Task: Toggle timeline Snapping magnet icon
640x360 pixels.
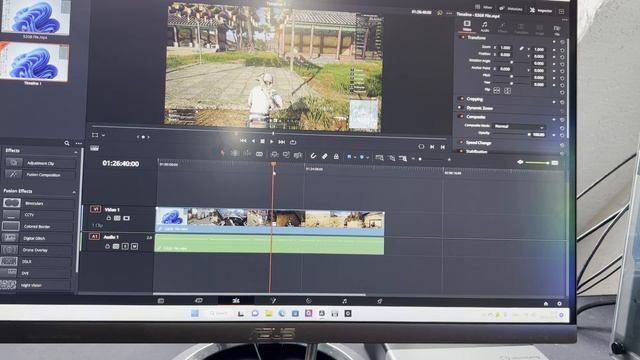Action: click(x=313, y=156)
